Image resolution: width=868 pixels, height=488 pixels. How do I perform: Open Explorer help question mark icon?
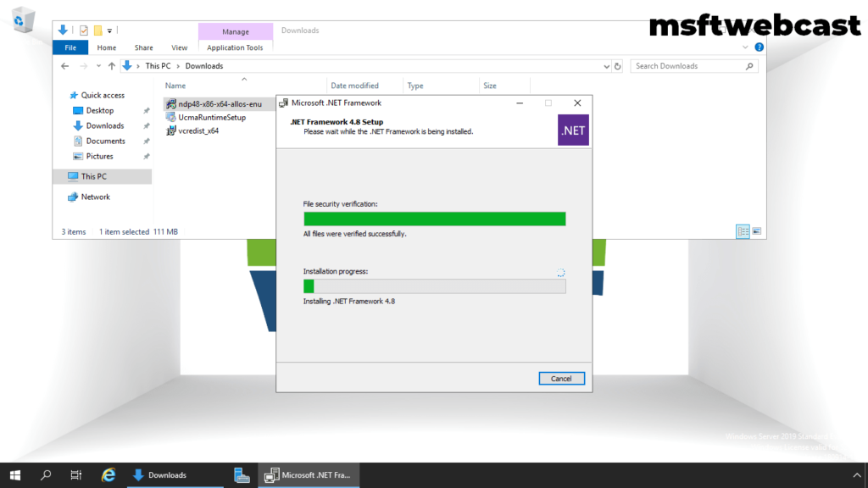[x=759, y=47]
